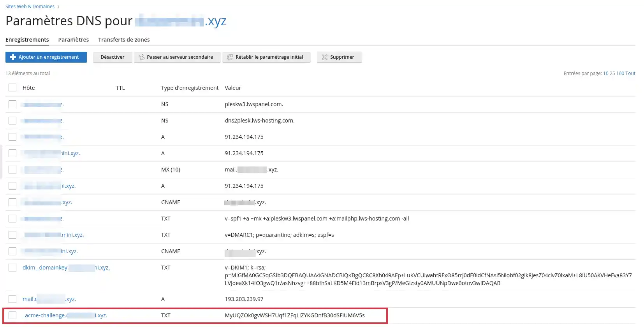Go to Sites Web & Domaines breadcrumb
The width and height of the screenshot is (644, 329).
pos(30,7)
